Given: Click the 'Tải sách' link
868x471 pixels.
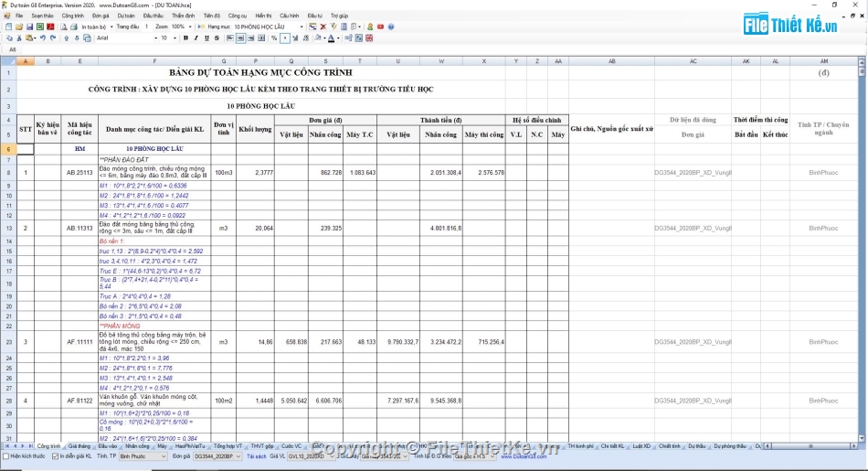Looking at the screenshot, I should tap(257, 456).
